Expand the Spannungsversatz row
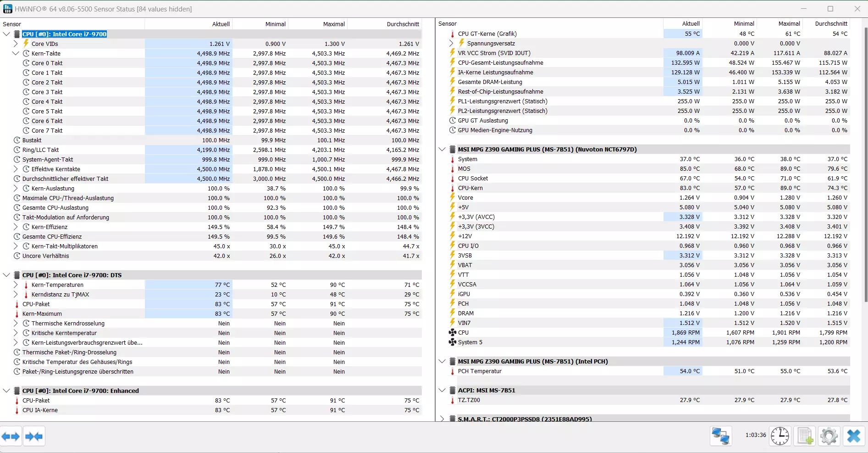The height and width of the screenshot is (453, 868). [451, 43]
